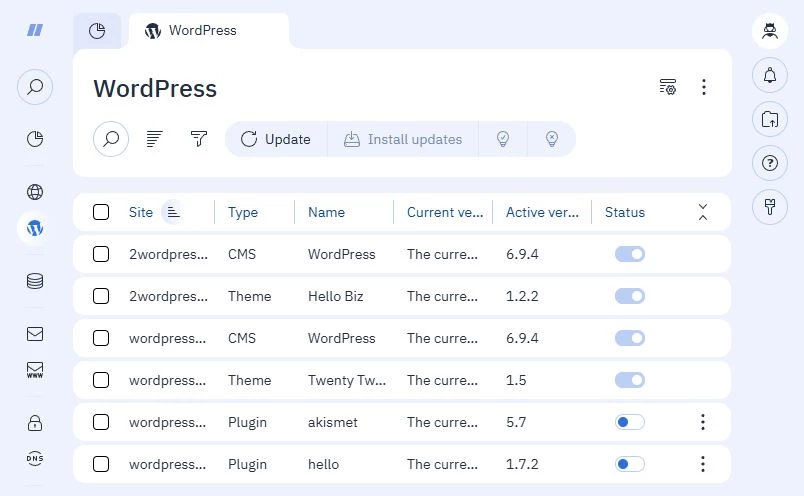
Task: Expand or collapse table columns chevron
Action: coord(703,212)
